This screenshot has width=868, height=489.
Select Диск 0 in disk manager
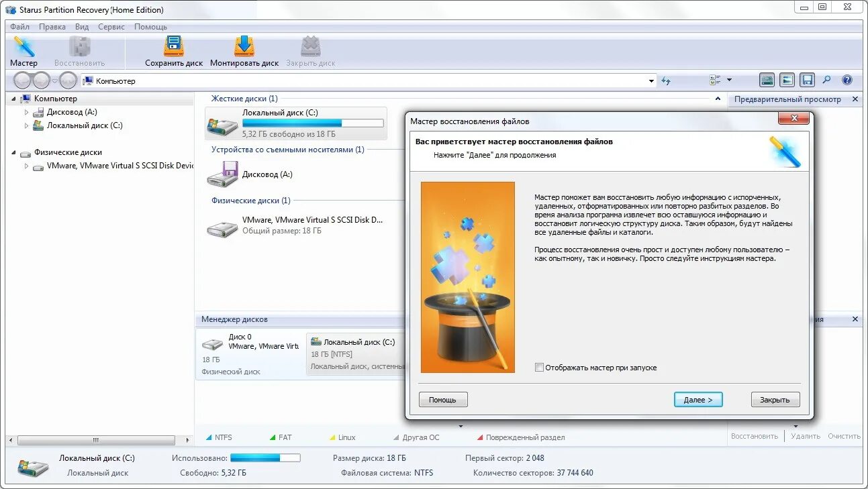click(x=251, y=354)
